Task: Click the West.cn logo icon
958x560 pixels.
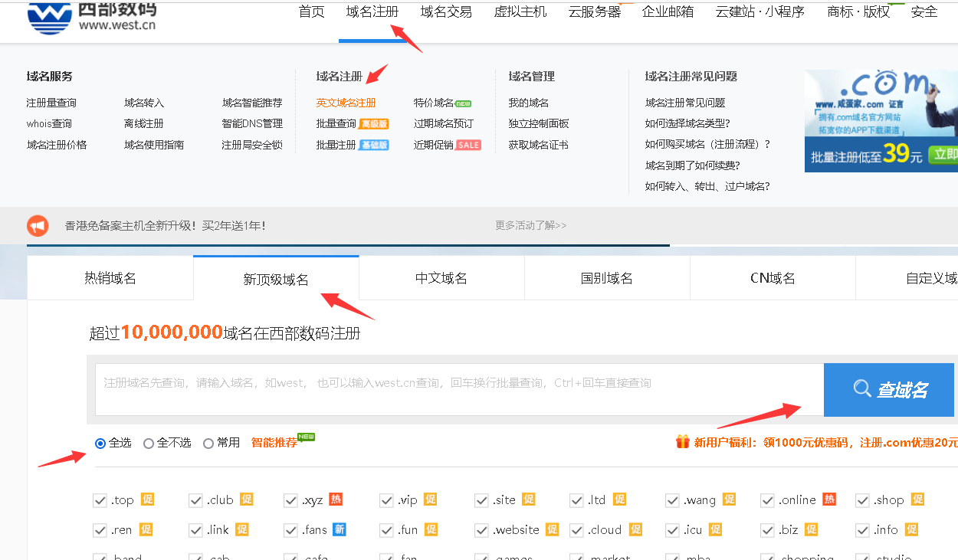Action: coord(49,17)
